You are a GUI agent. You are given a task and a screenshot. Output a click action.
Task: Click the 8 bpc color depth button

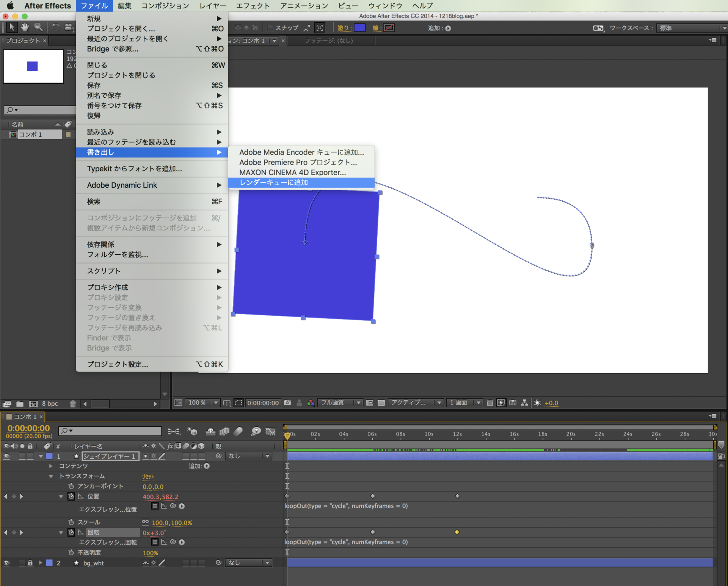[50, 404]
